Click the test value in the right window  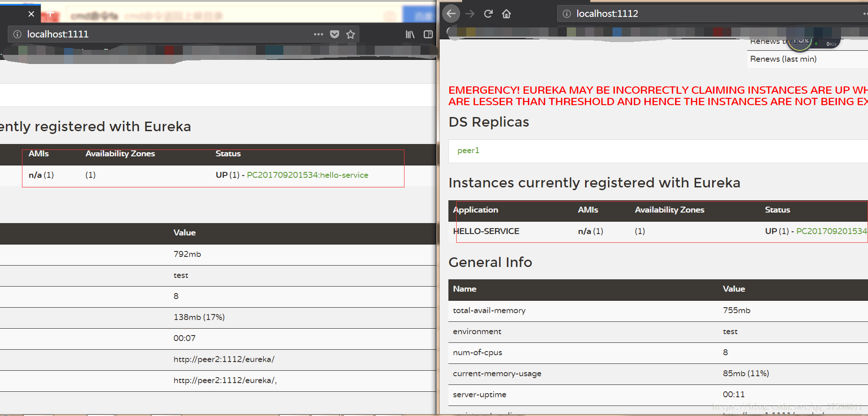click(730, 331)
